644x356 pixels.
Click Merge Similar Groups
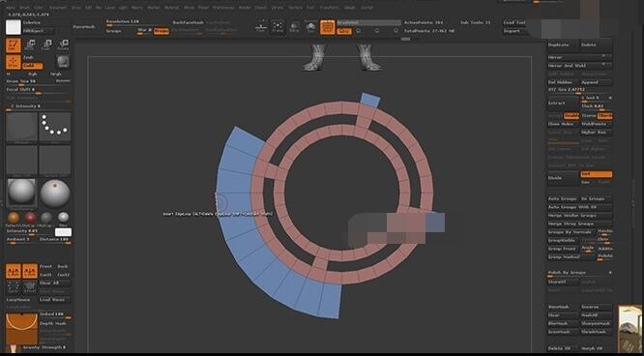(x=579, y=216)
